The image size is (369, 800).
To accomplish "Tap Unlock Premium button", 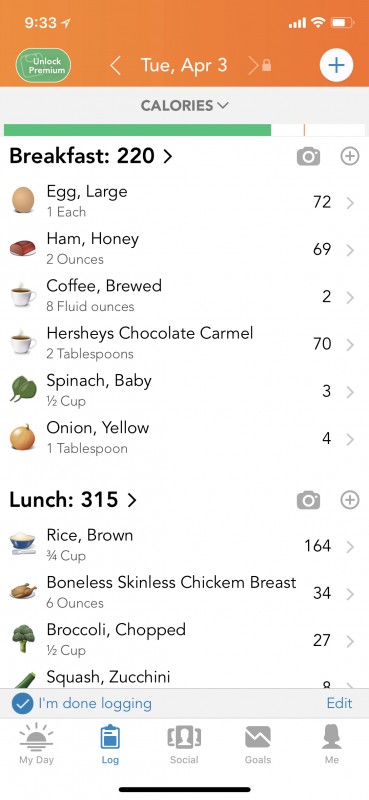I will [43, 66].
